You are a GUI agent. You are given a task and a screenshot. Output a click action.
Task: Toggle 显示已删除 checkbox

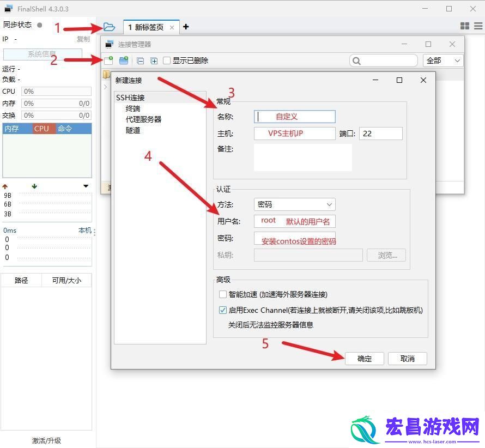coord(167,60)
